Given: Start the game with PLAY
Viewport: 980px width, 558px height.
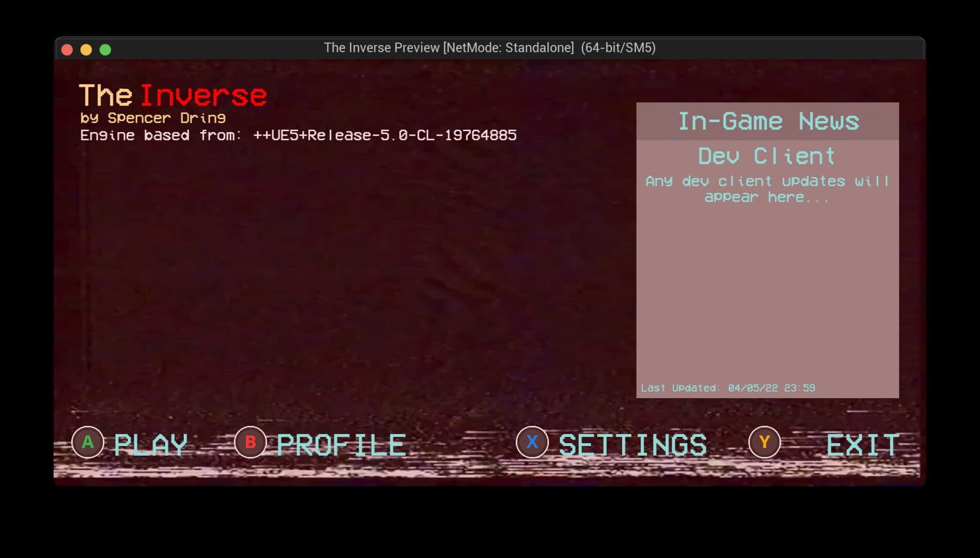Looking at the screenshot, I should [x=150, y=445].
